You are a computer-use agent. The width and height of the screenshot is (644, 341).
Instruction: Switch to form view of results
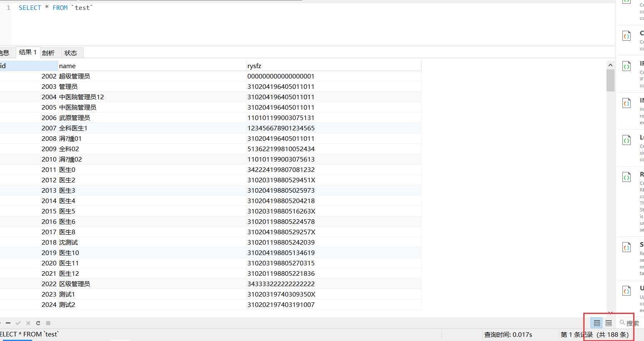click(609, 323)
